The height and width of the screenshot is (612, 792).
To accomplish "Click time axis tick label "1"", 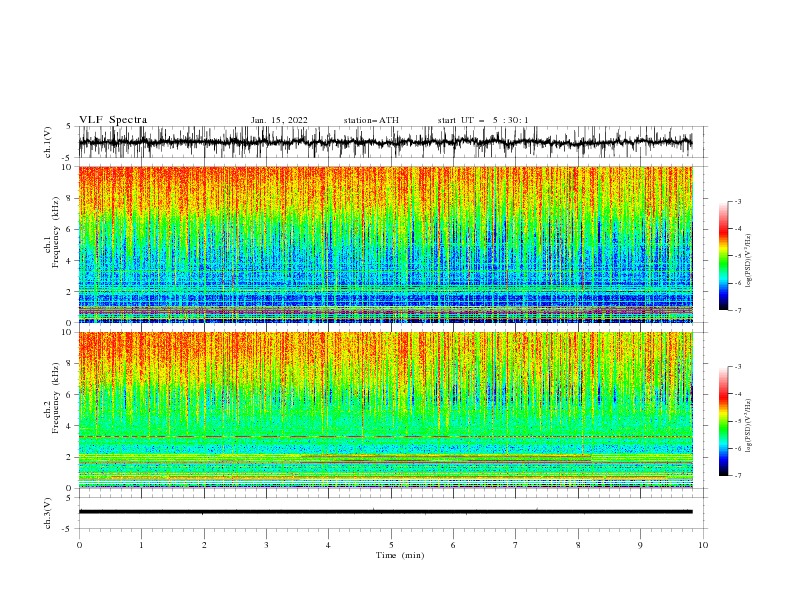I will (141, 545).
